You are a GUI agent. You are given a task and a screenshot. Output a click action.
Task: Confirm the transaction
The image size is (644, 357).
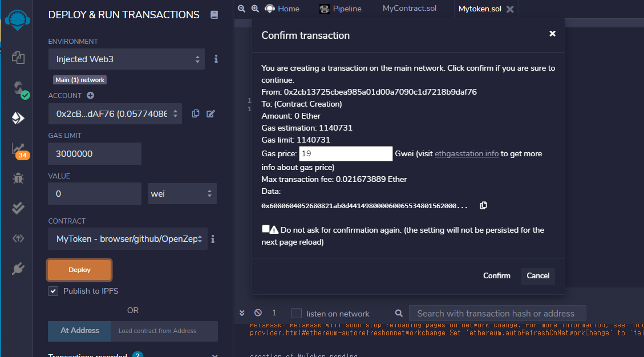[497, 275]
